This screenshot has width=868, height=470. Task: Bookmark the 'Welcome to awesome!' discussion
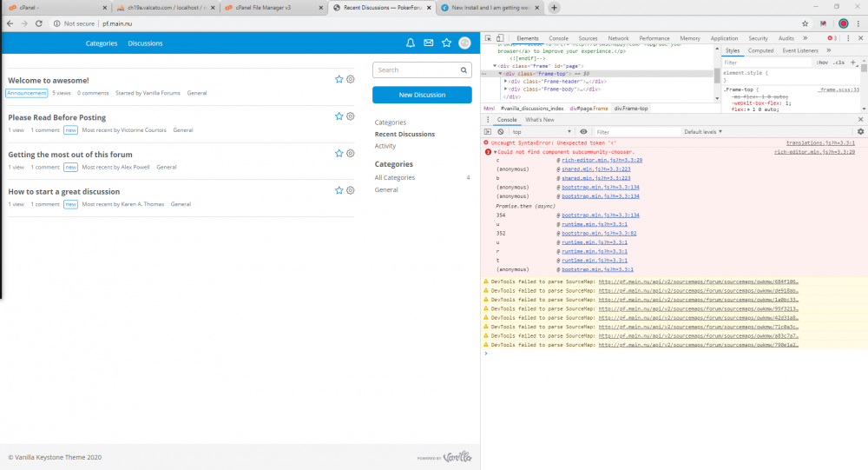click(x=339, y=79)
